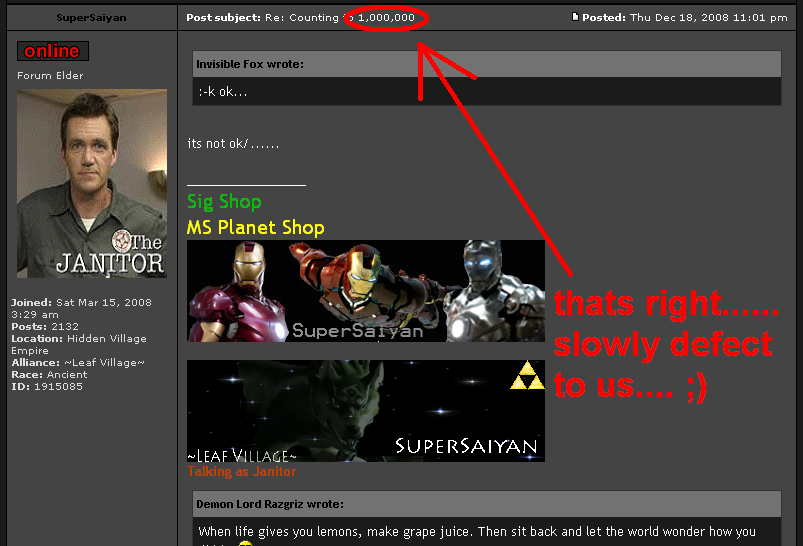Click the golden Triforce icon
This screenshot has width=803, height=546.
(x=527, y=376)
